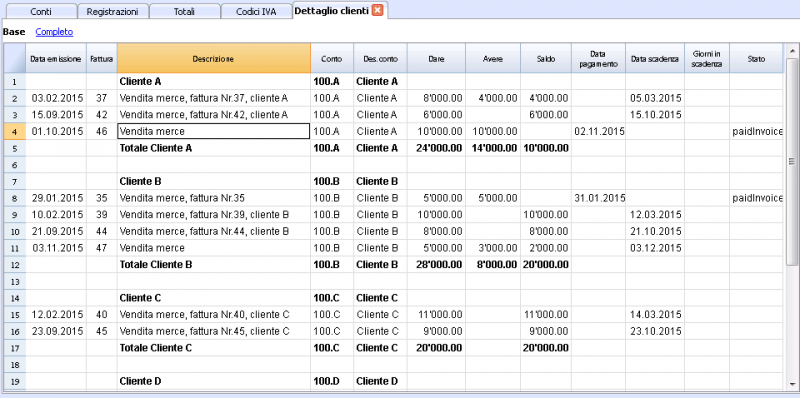
Task: Click the bold 100.B account cell in row 7
Action: click(x=332, y=181)
